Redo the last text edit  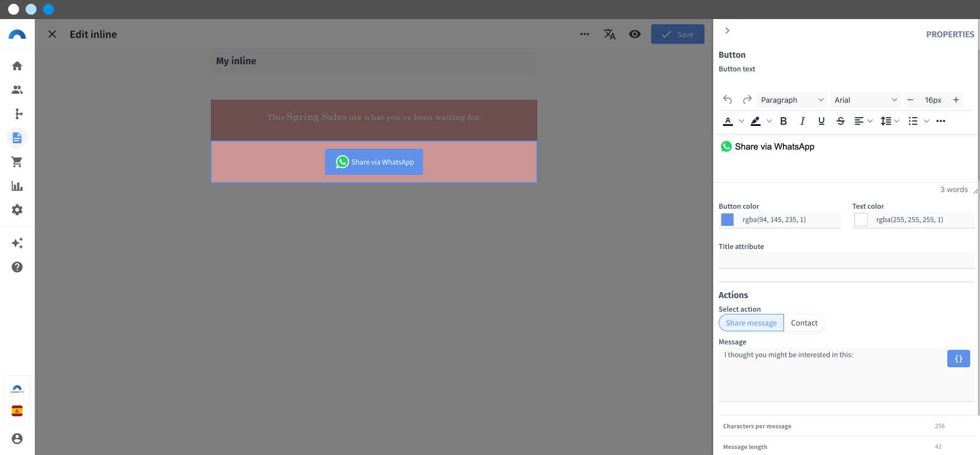pyautogui.click(x=748, y=100)
